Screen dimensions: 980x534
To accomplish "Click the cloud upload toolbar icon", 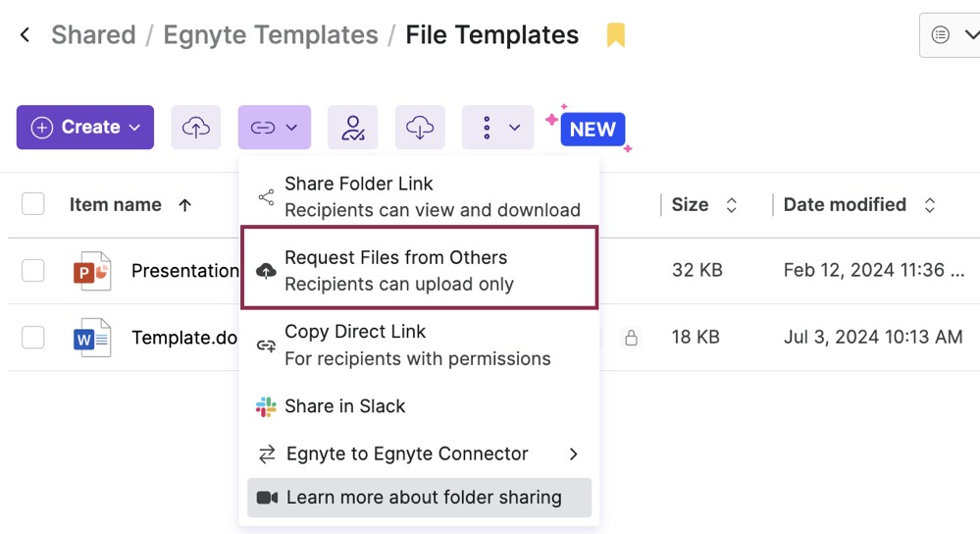I will coord(195,128).
